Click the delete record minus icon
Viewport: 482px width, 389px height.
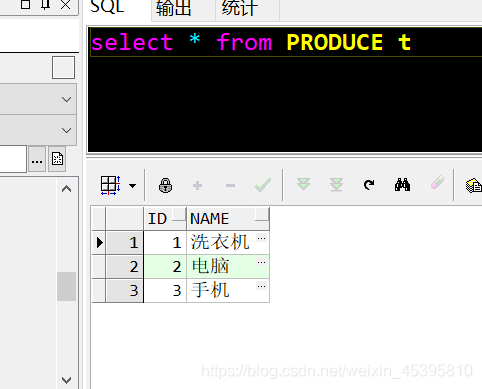click(x=230, y=185)
